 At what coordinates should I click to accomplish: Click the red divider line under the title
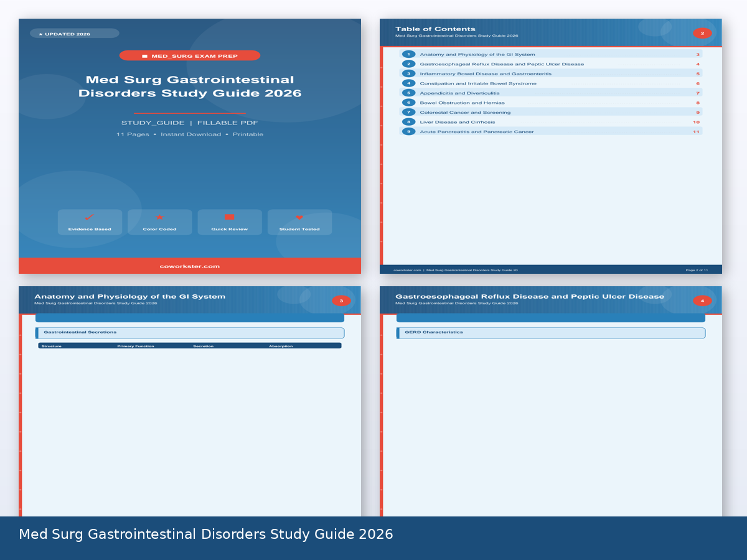tap(190, 114)
